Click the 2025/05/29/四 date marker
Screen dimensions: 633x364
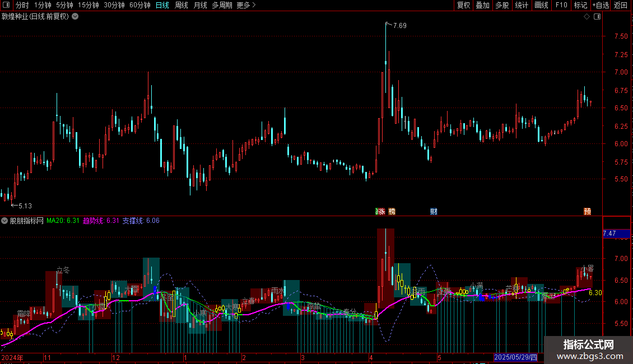click(515, 357)
